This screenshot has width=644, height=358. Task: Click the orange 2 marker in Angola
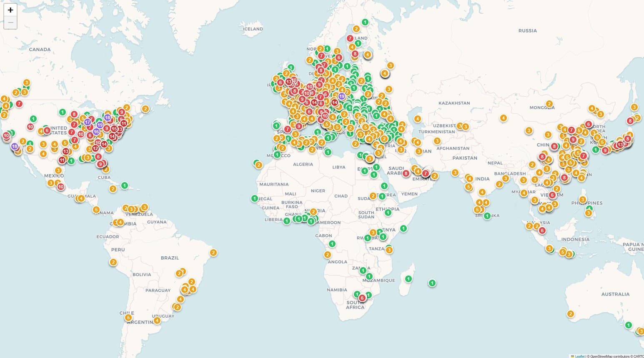[327, 255]
